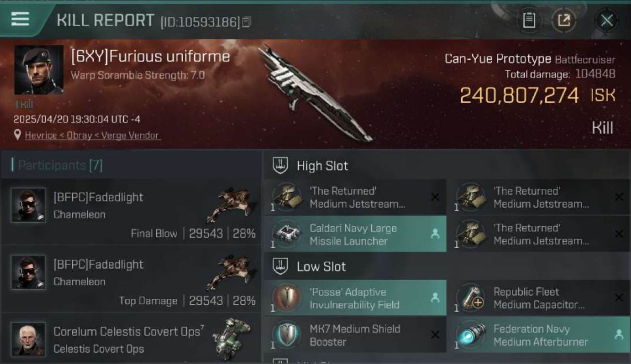Select Federation Navy Medium Afterburner module
The width and height of the screenshot is (631, 364).
[539, 335]
